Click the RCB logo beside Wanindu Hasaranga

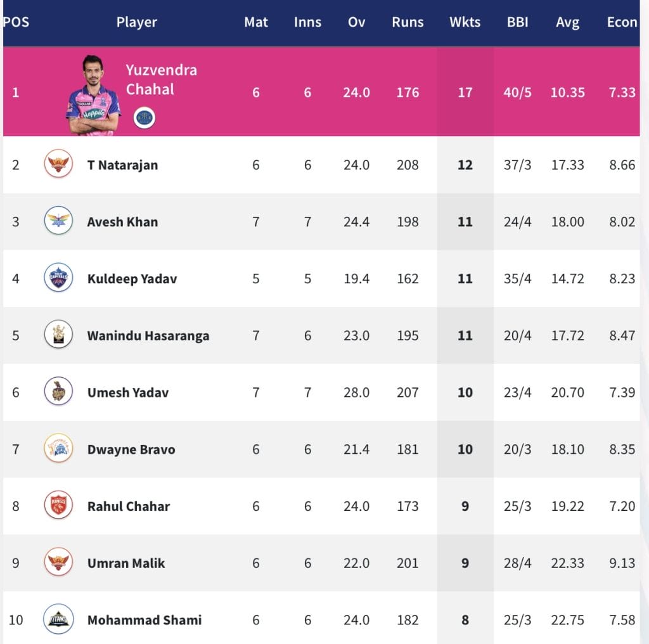pyautogui.click(x=58, y=335)
